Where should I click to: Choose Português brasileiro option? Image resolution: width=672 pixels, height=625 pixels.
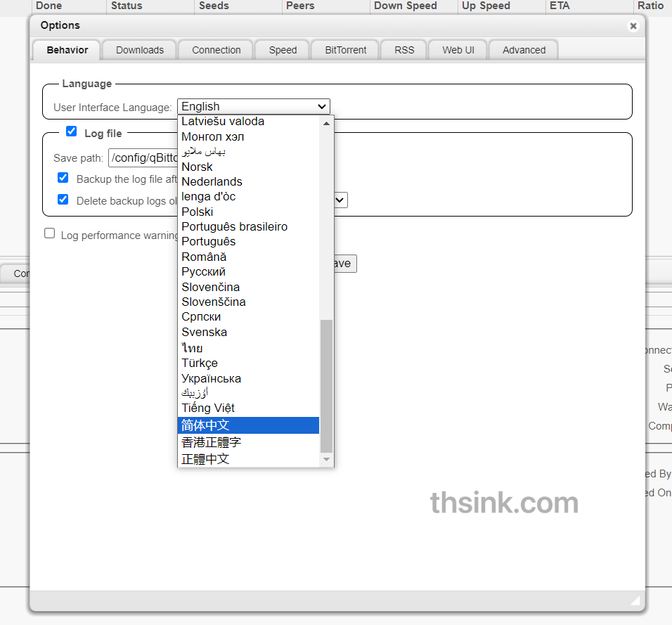(x=248, y=227)
